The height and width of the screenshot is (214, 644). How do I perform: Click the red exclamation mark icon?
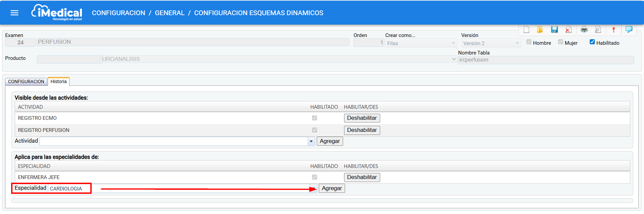pos(613,30)
